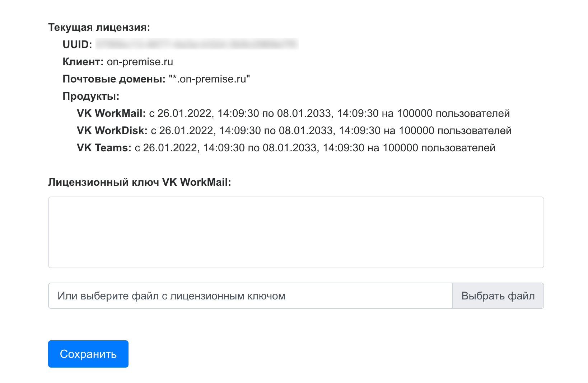Click the client value "on-premise.ru"
The width and height of the screenshot is (588, 383).
pyautogui.click(x=140, y=62)
